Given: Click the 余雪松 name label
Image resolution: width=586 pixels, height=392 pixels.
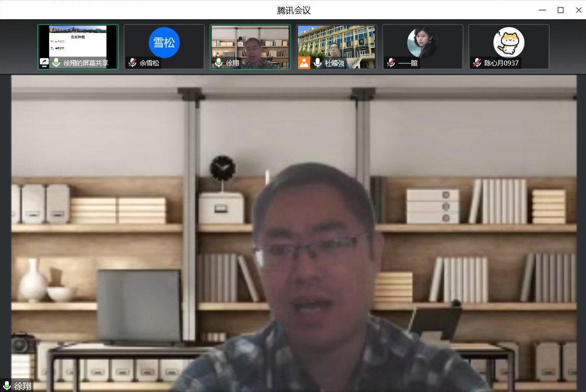Looking at the screenshot, I should 150,63.
